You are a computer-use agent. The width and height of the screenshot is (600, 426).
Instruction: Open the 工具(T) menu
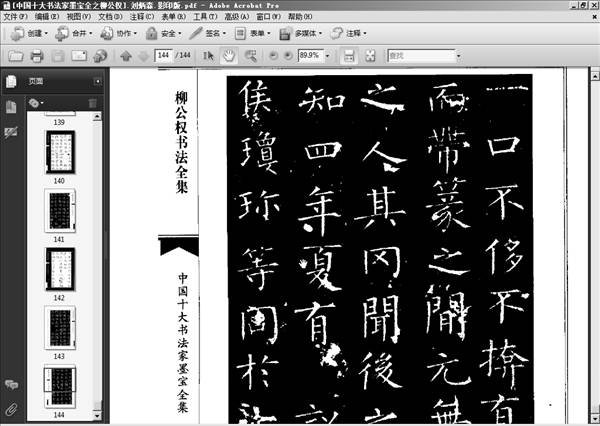coord(205,17)
